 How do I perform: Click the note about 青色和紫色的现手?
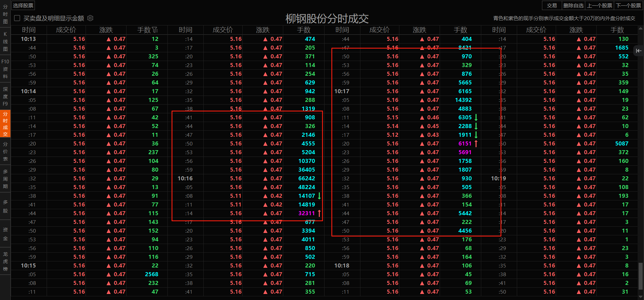pos(564,18)
